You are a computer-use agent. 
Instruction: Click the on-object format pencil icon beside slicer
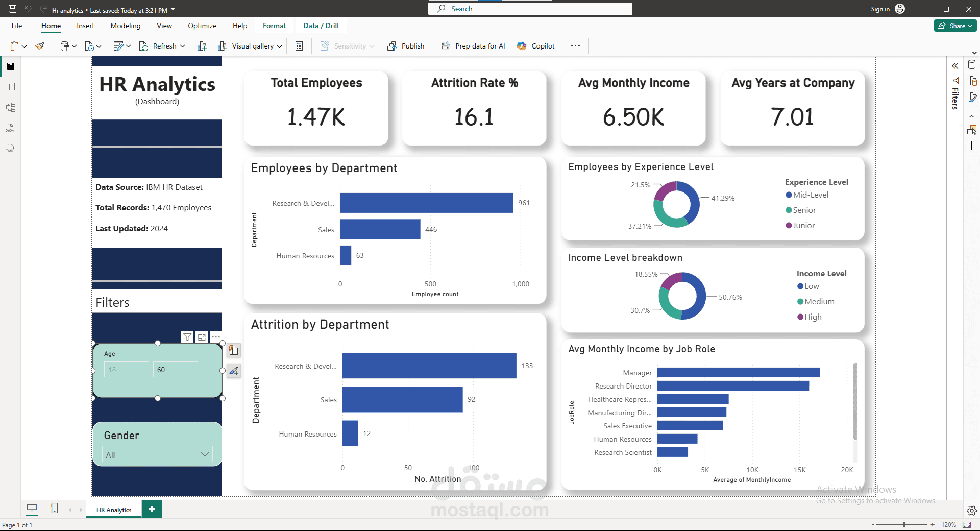234,371
